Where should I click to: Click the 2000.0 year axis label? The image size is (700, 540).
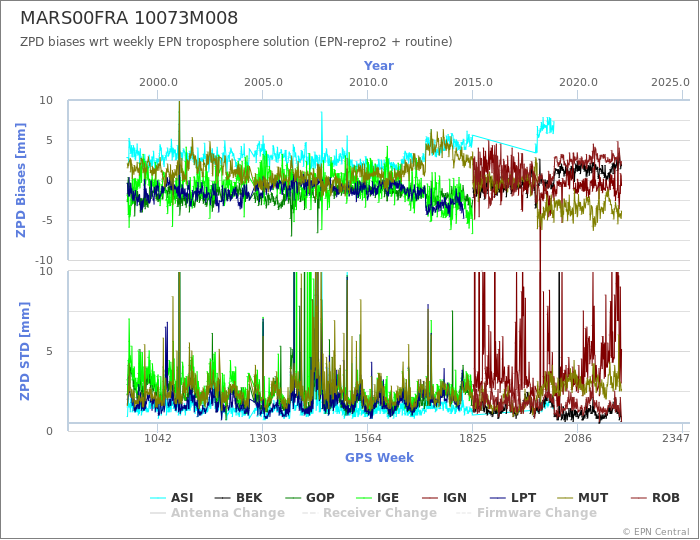158,83
